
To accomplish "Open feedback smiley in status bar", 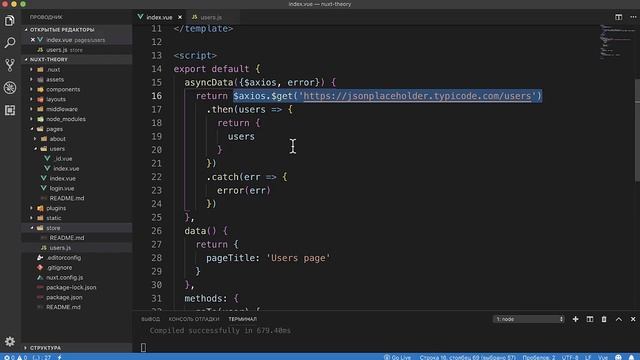I will tap(619, 357).
